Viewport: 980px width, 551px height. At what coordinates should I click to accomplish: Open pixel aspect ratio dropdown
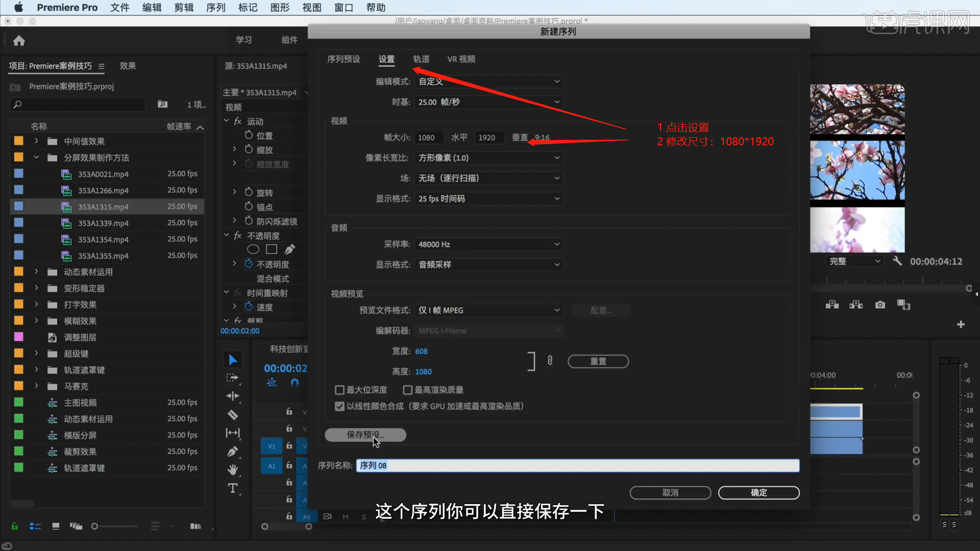pos(489,158)
